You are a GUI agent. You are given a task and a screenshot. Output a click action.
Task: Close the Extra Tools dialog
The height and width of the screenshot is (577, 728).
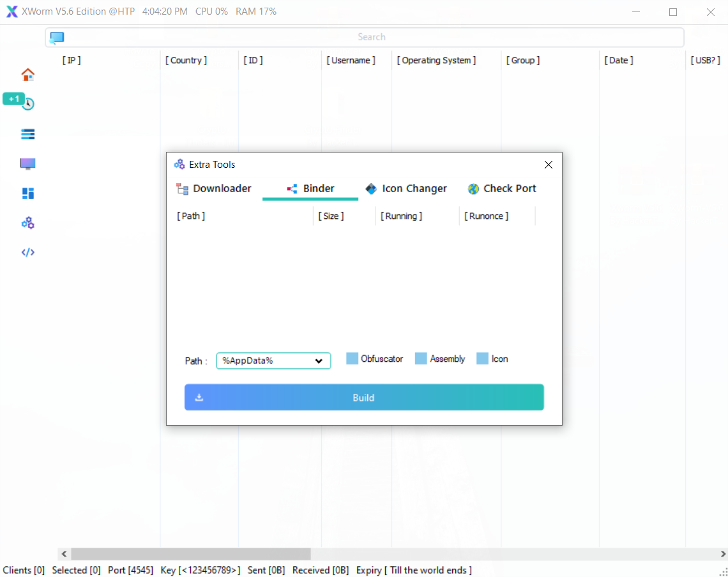548,165
